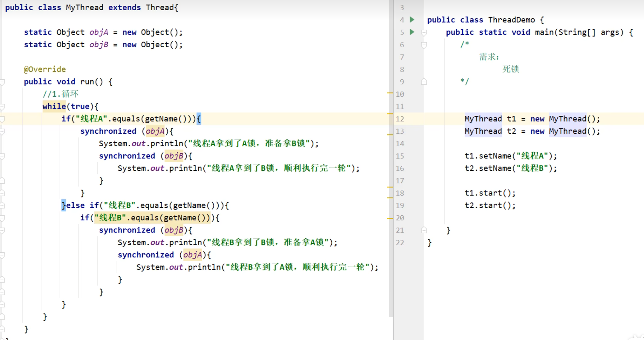Viewport: 644px width, 340px height.
Task: Fold the first synchronized (objA) block
Action: 2,131
